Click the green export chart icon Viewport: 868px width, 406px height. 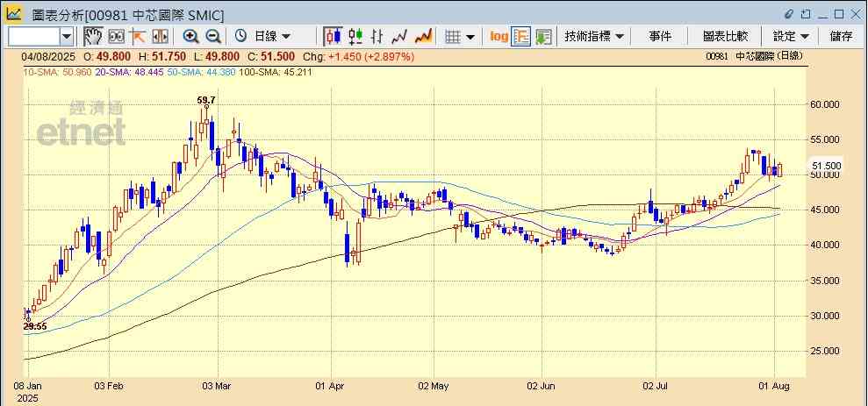coord(543,37)
